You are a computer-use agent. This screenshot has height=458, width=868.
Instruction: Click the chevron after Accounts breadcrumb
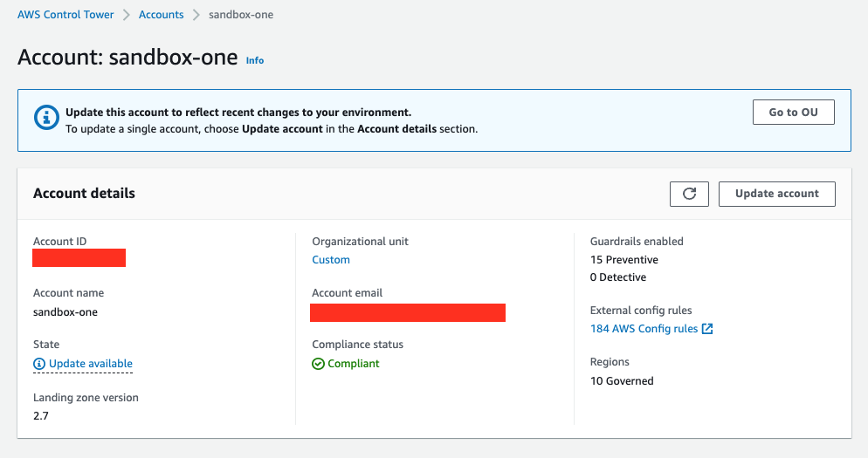click(x=196, y=15)
